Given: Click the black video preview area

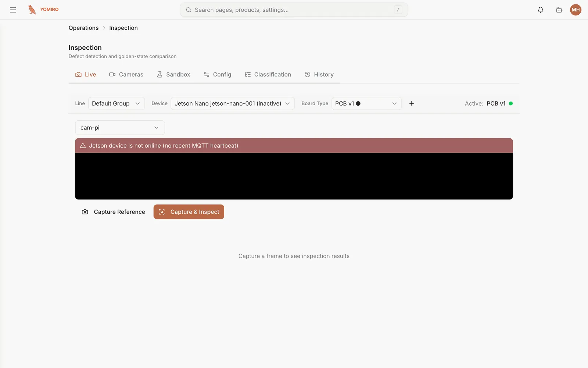Looking at the screenshot, I should tap(294, 176).
